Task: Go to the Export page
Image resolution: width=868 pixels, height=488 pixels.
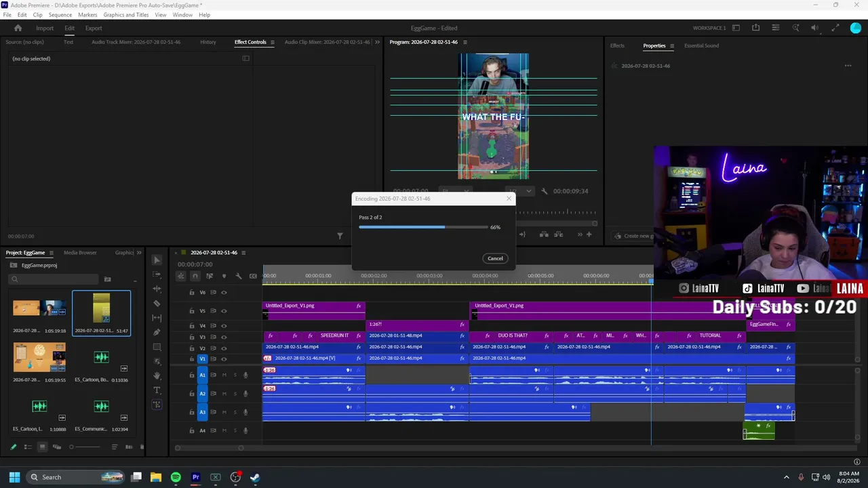Action: [94, 28]
